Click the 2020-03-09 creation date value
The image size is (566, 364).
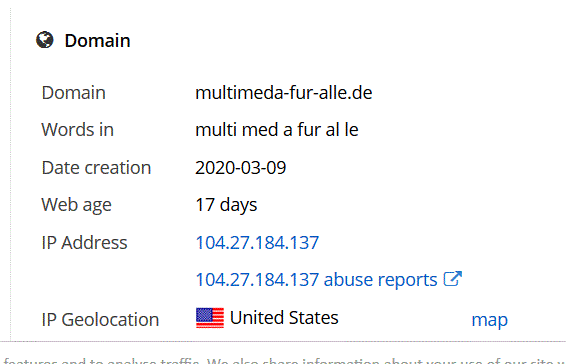tap(241, 168)
